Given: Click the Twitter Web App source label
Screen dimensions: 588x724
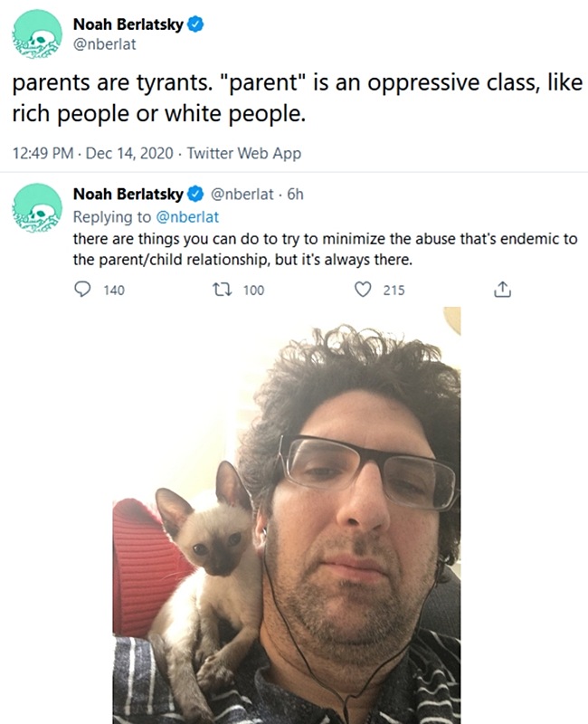Looking at the screenshot, I should click(243, 153).
